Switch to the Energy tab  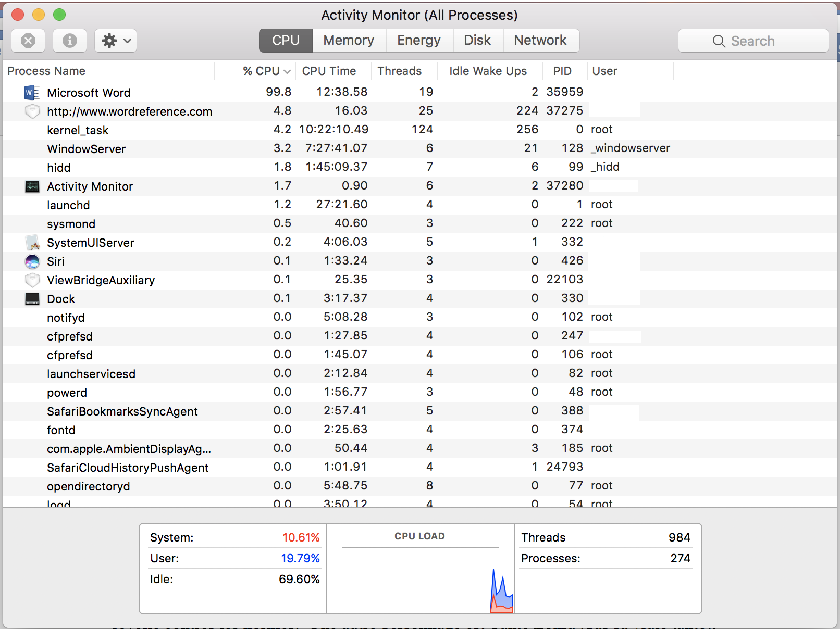tap(419, 41)
